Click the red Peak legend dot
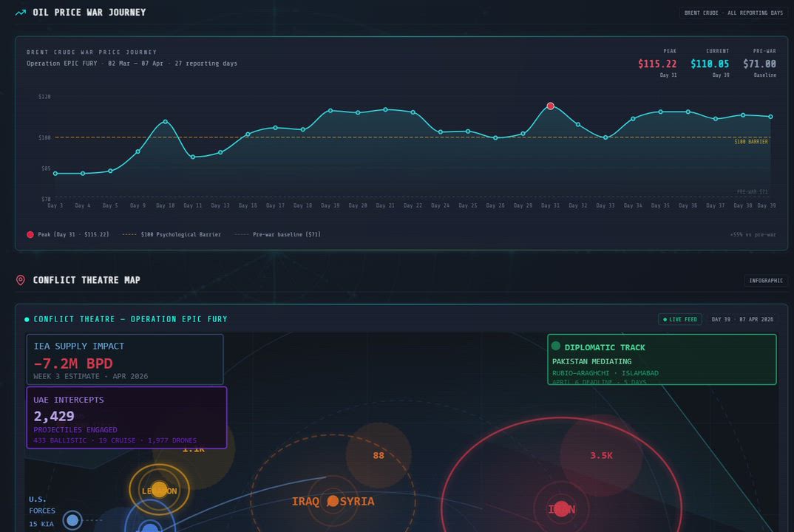Viewport: 794px width, 532px height. (x=30, y=234)
